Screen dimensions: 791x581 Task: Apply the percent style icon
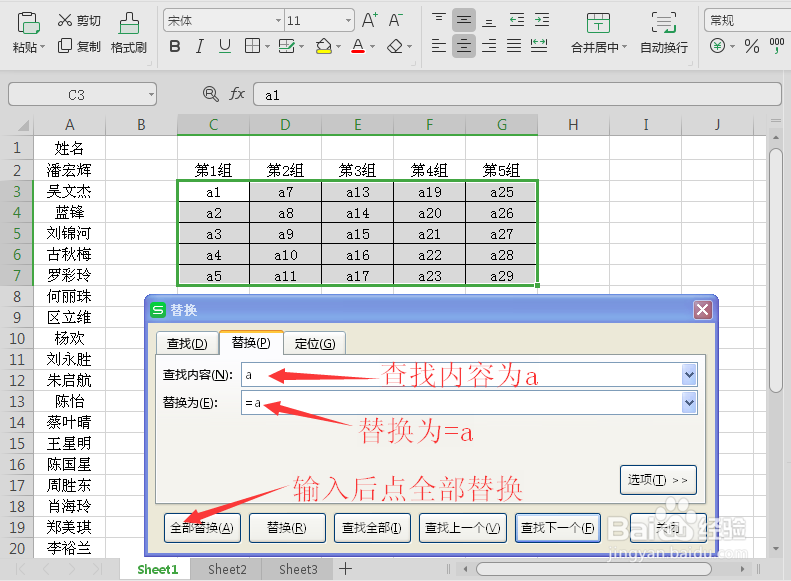click(752, 46)
